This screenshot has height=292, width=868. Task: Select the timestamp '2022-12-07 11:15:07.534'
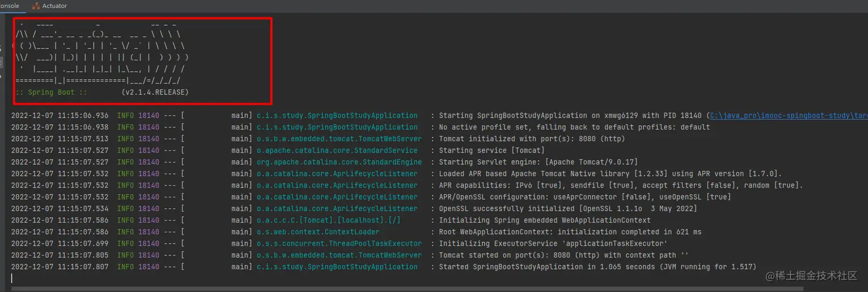[60, 209]
